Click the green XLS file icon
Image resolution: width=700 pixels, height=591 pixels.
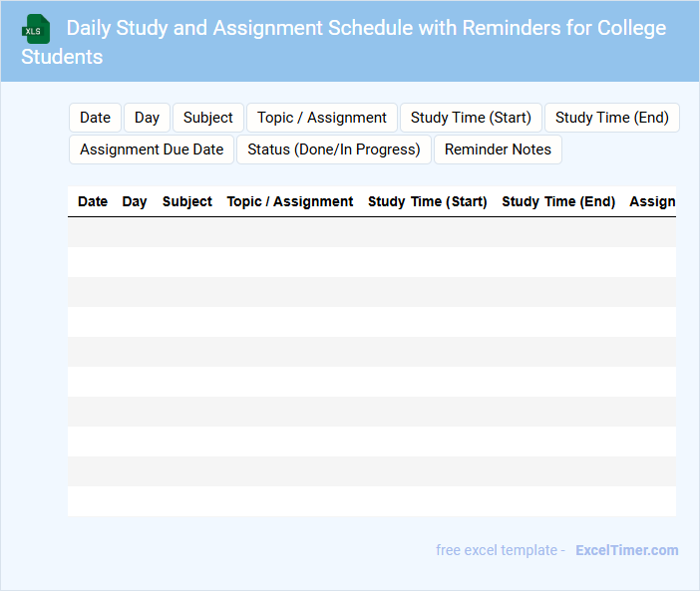(35, 29)
